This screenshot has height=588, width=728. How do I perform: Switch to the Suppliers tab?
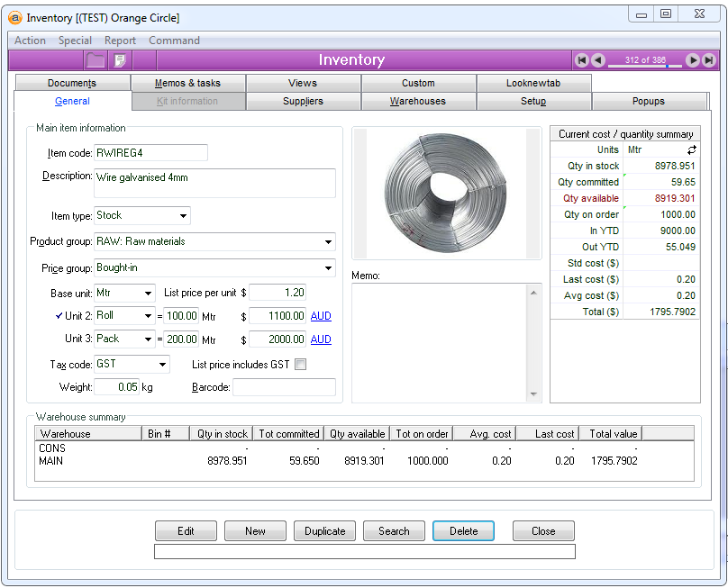[303, 102]
